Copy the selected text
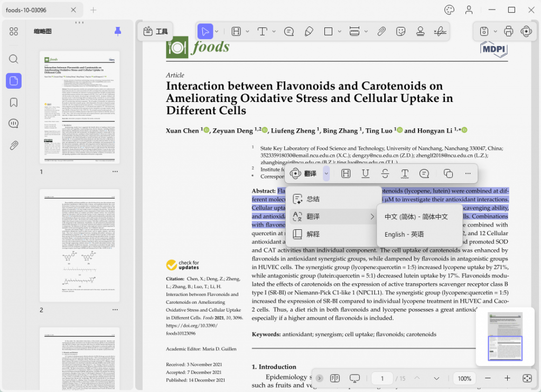541x392 pixels. 448,174
